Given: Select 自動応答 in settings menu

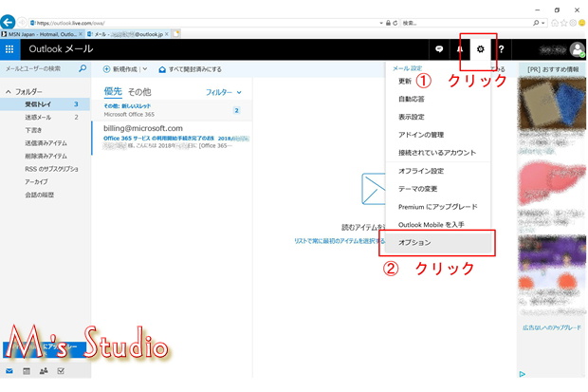Looking at the screenshot, I should (411, 99).
